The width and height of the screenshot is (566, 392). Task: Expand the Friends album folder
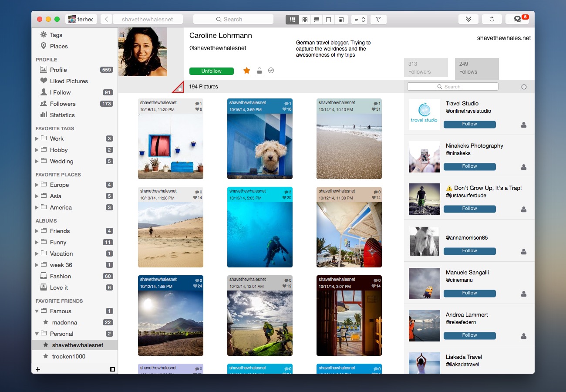[37, 231]
